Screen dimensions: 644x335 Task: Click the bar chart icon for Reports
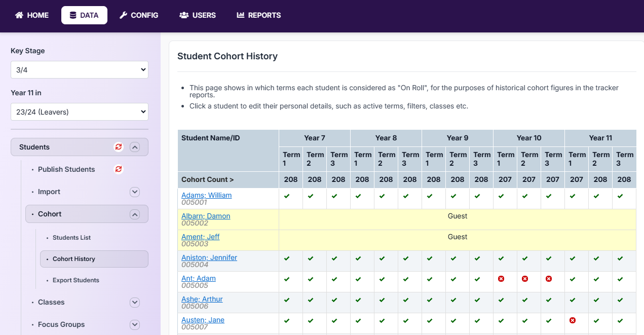pos(241,15)
